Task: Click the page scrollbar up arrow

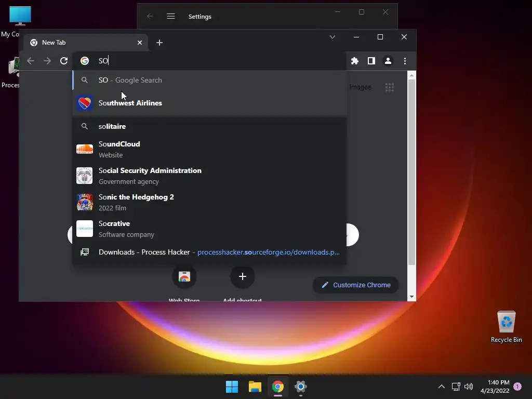Action: coord(411,75)
